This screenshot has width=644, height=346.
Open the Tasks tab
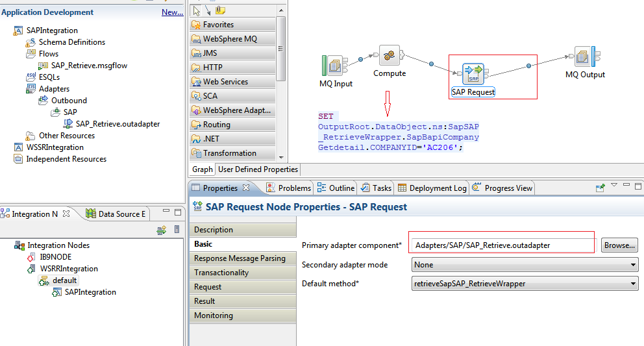tap(376, 188)
